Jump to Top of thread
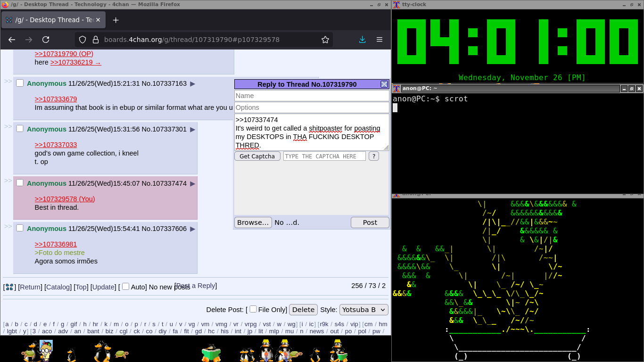The image size is (644, 362). click(x=82, y=287)
